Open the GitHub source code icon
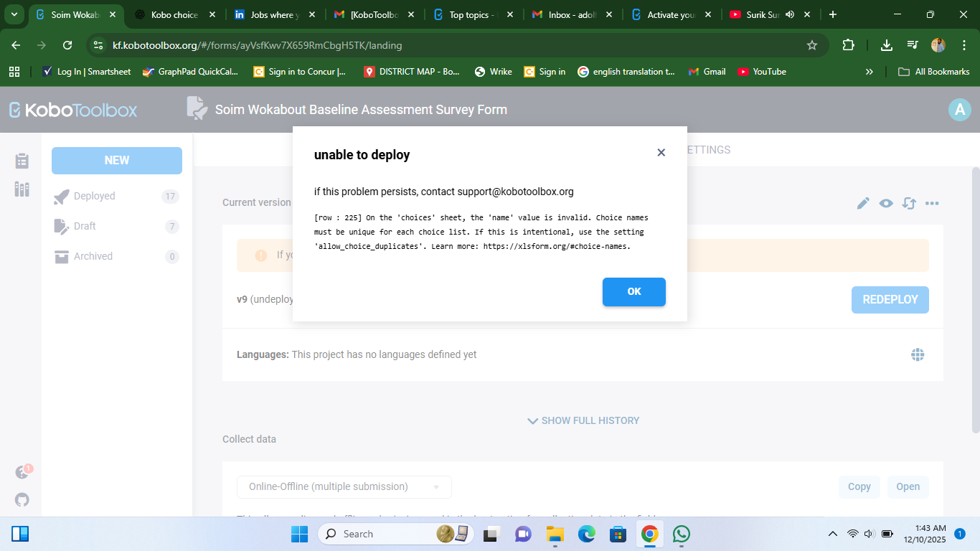The height and width of the screenshot is (551, 980). pyautogui.click(x=22, y=500)
